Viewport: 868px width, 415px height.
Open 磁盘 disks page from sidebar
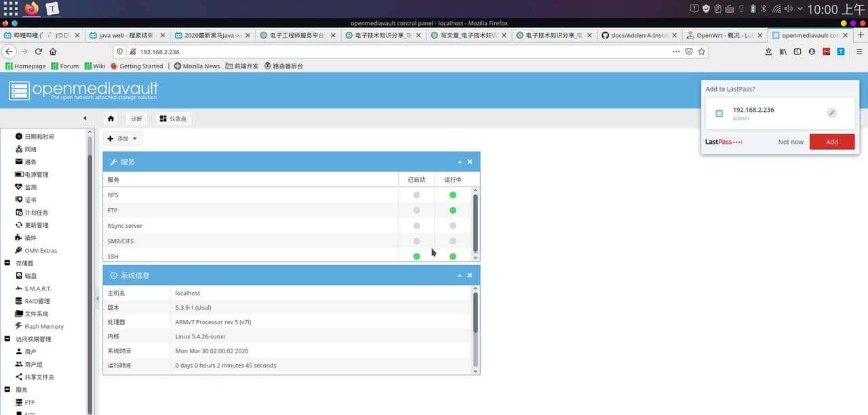coord(31,276)
